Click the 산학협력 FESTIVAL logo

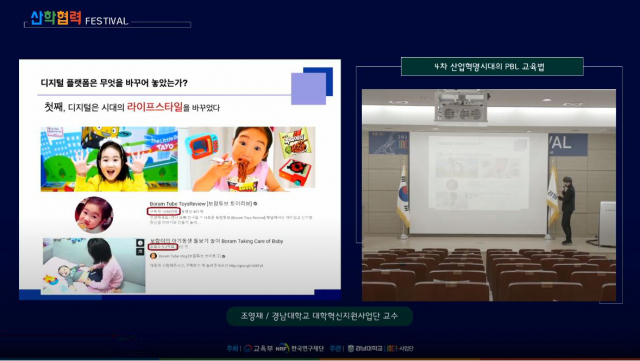click(x=80, y=18)
